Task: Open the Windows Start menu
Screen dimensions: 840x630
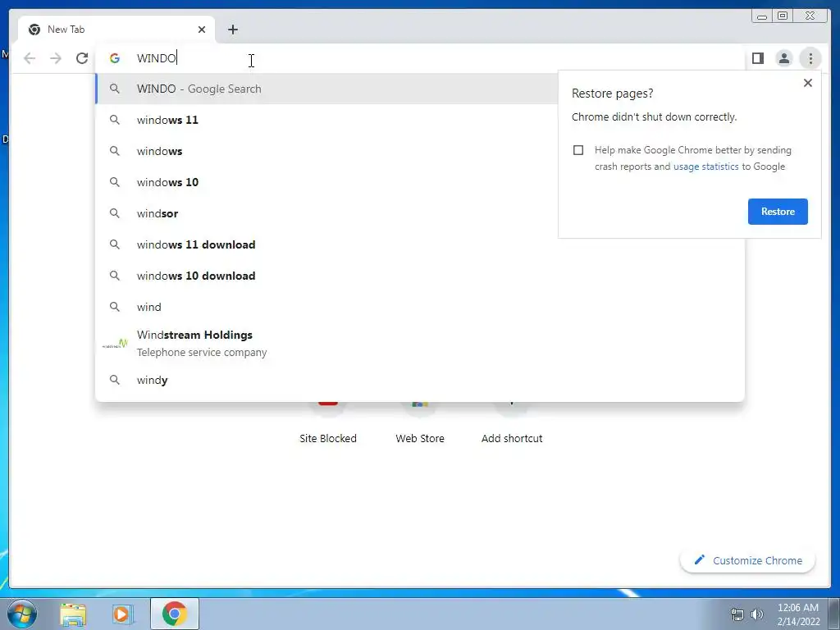Action: point(22,614)
